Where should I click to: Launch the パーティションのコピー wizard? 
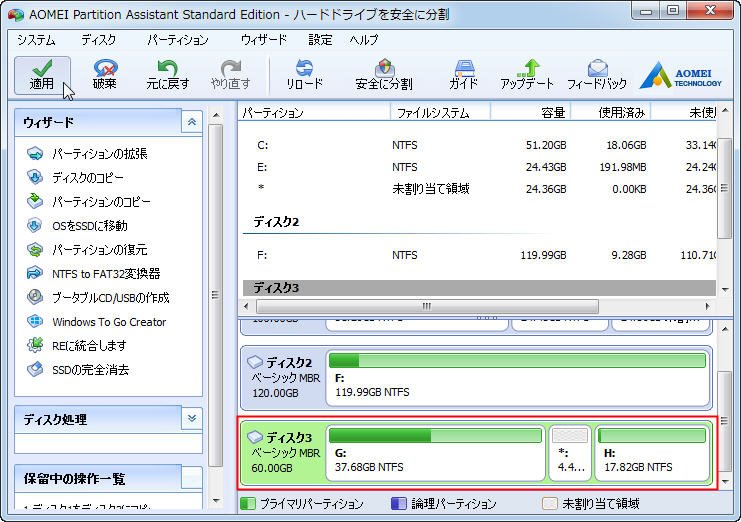pyautogui.click(x=89, y=202)
